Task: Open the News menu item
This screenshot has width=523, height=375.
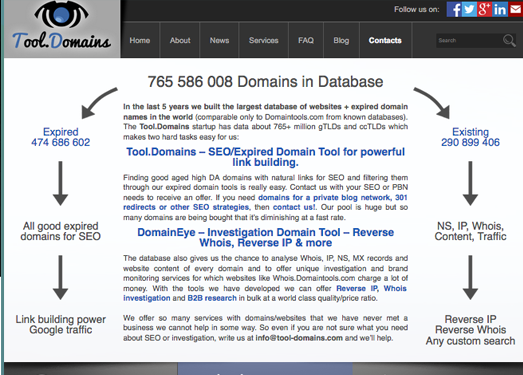Action: (x=219, y=40)
